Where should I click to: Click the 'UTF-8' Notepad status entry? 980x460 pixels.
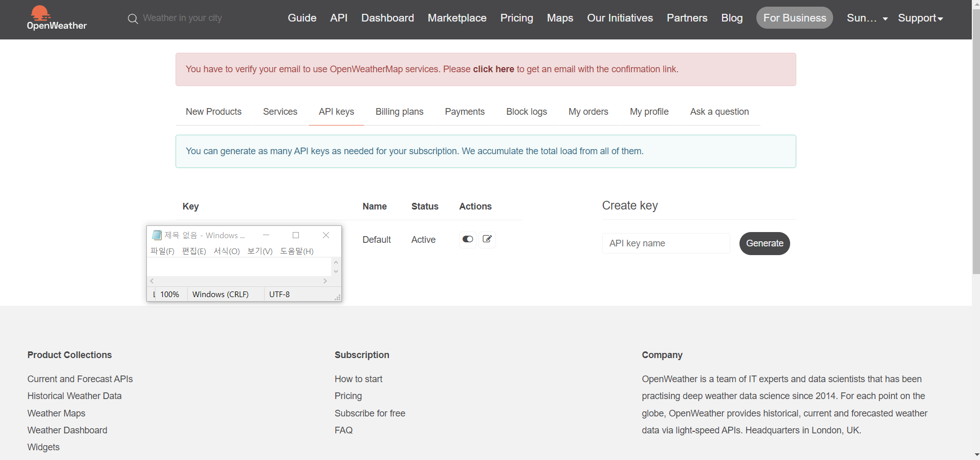tap(279, 295)
